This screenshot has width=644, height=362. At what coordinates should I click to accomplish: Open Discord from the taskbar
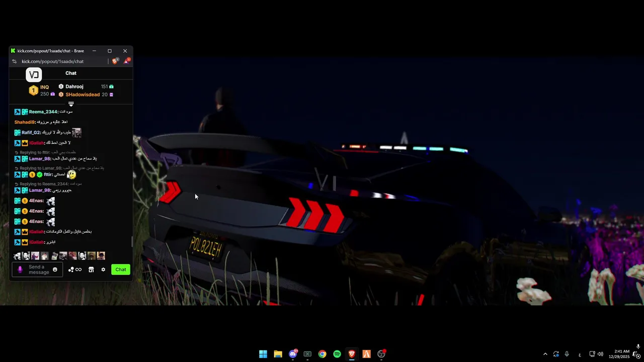pos(293,354)
